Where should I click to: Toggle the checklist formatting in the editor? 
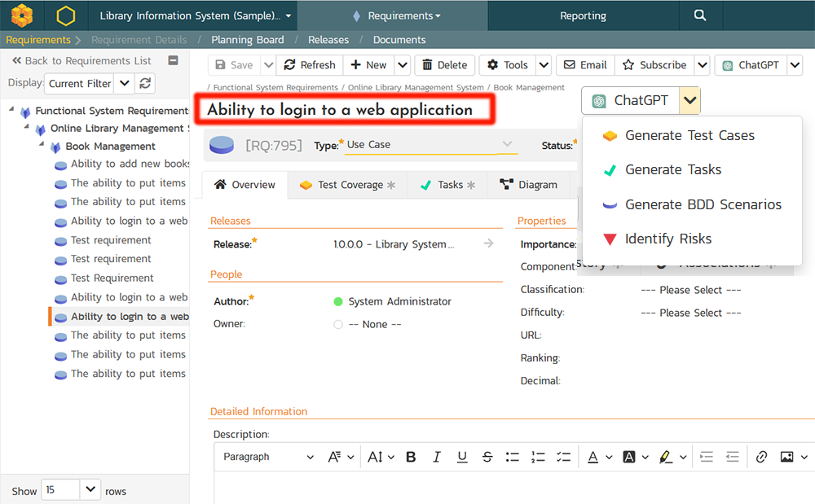564,457
